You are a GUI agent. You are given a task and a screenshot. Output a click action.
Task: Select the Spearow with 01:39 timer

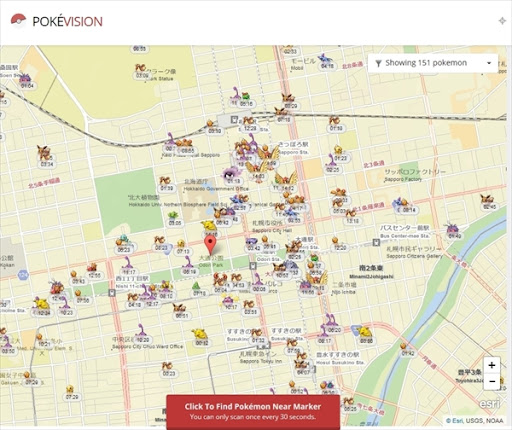point(166,184)
